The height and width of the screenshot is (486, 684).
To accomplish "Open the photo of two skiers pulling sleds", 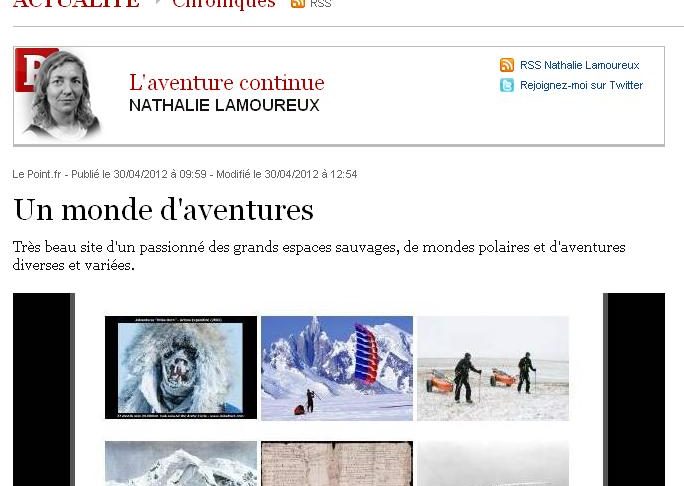I will click(x=493, y=369).
